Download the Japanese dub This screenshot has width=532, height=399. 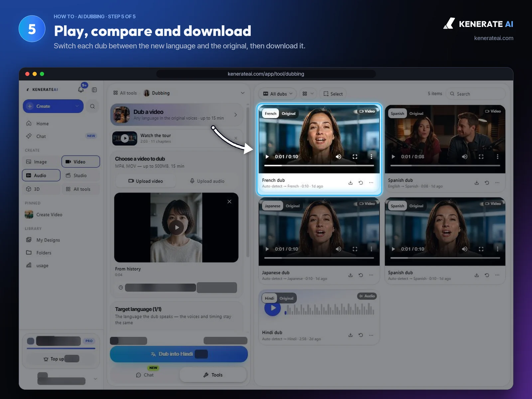tap(350, 275)
